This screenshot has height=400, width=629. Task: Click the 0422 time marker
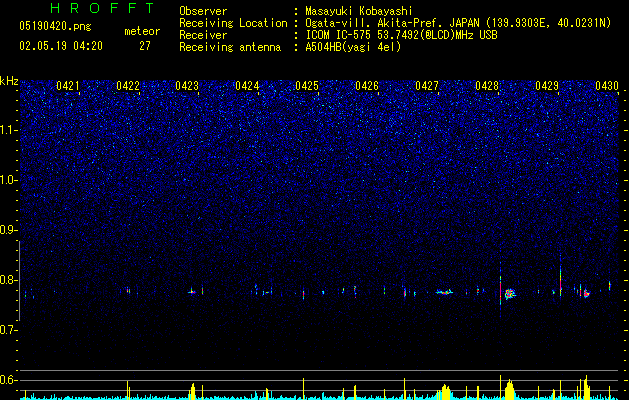click(x=128, y=86)
